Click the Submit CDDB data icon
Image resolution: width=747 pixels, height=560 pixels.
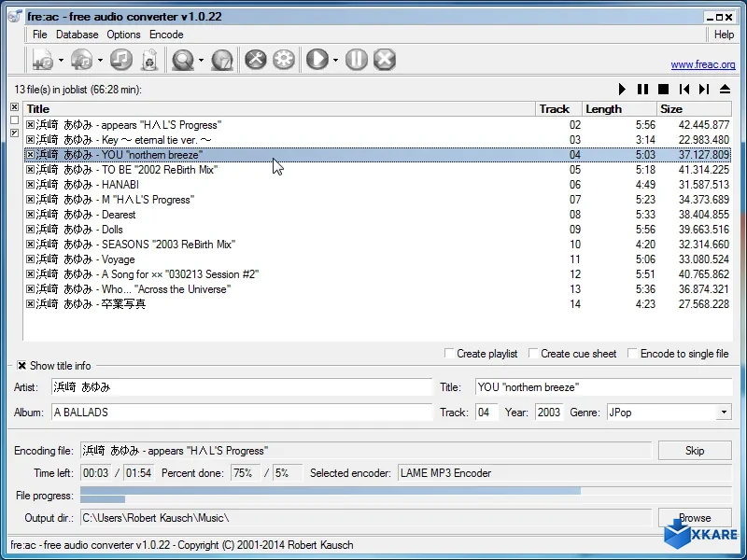(222, 60)
